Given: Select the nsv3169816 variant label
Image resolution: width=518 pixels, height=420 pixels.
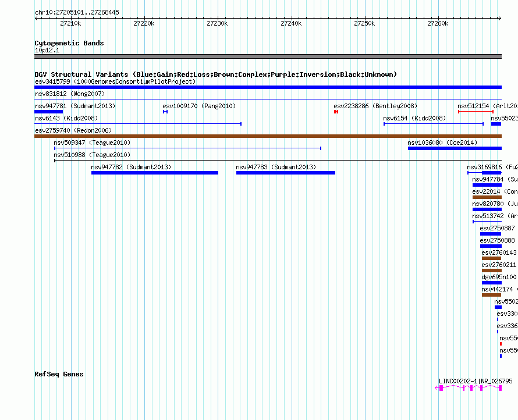Looking at the screenshot, I should (484, 167).
